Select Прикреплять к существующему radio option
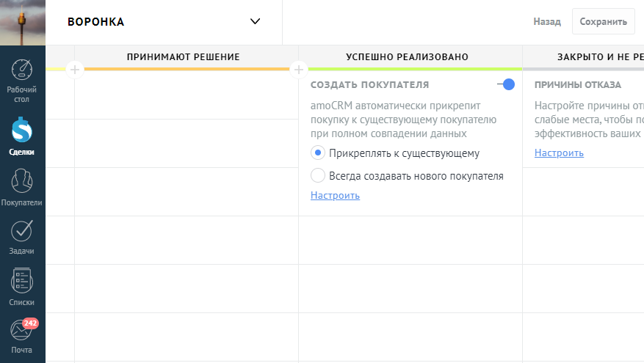Image resolution: width=644 pixels, height=363 pixels. [x=318, y=153]
